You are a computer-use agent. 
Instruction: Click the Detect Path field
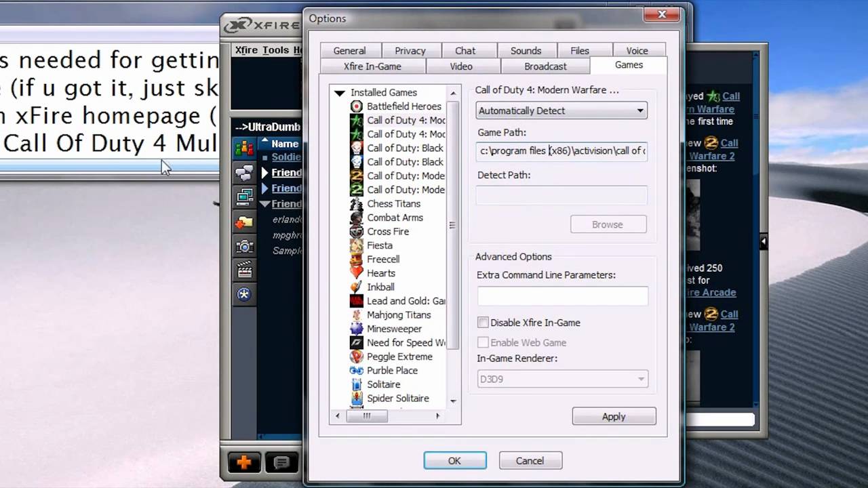561,196
